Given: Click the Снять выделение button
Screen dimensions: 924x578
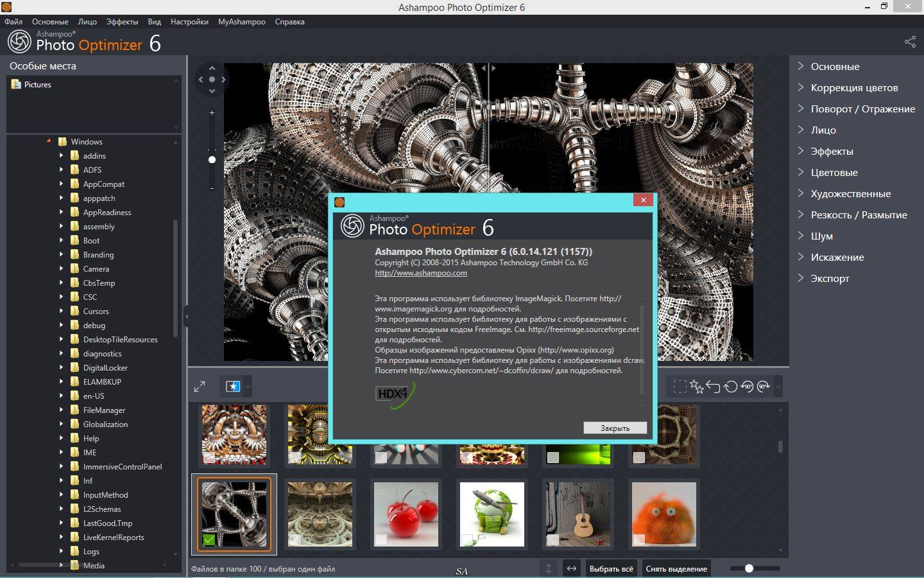Looking at the screenshot, I should pos(676,568).
